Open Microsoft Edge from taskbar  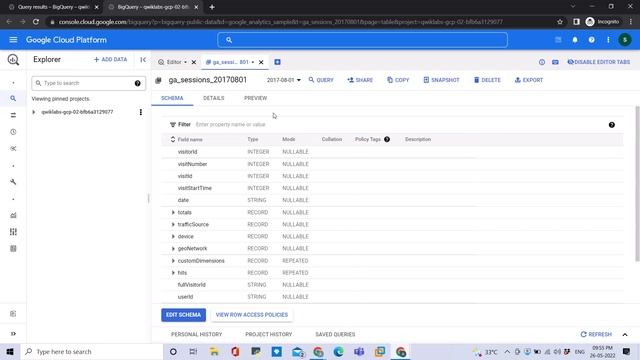click(338, 351)
